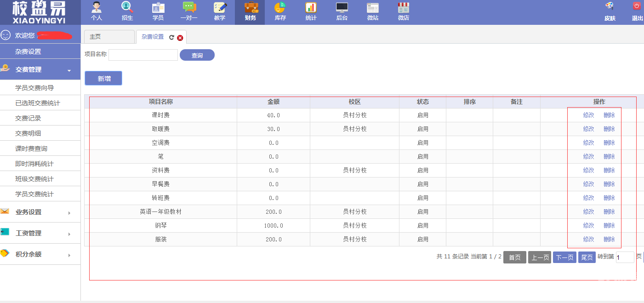Image resolution: width=644 pixels, height=303 pixels.
Task: Click 修改 for 课时费 row
Action: coord(588,115)
